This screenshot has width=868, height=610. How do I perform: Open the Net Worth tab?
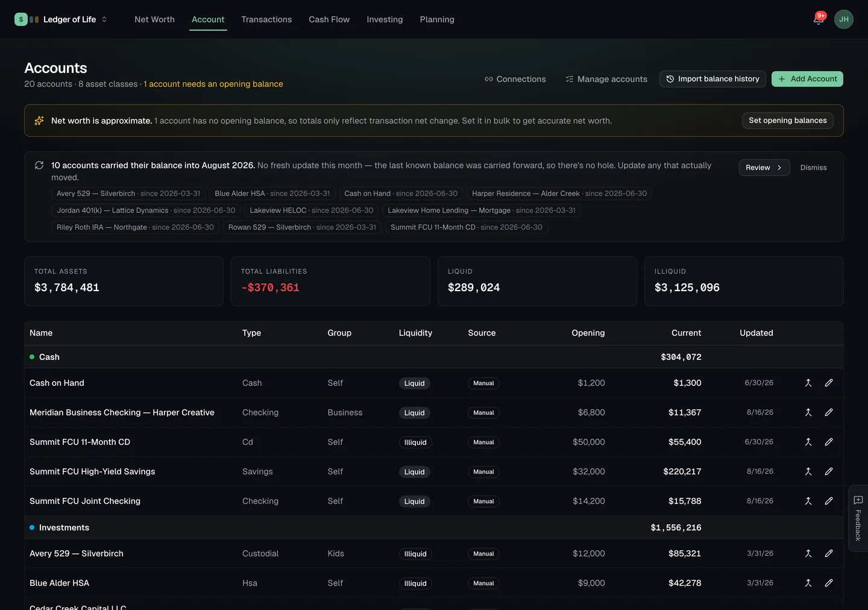click(x=154, y=19)
